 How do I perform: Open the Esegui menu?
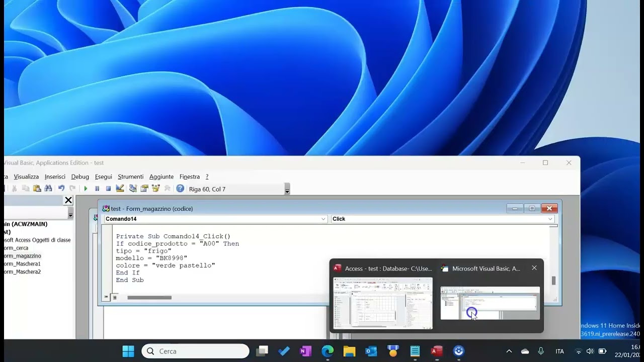104,176
